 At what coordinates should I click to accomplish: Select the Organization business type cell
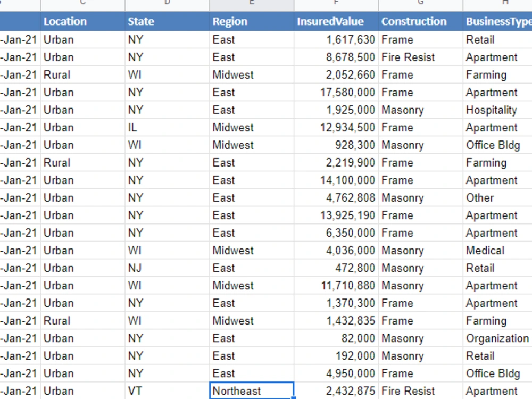[x=497, y=338]
